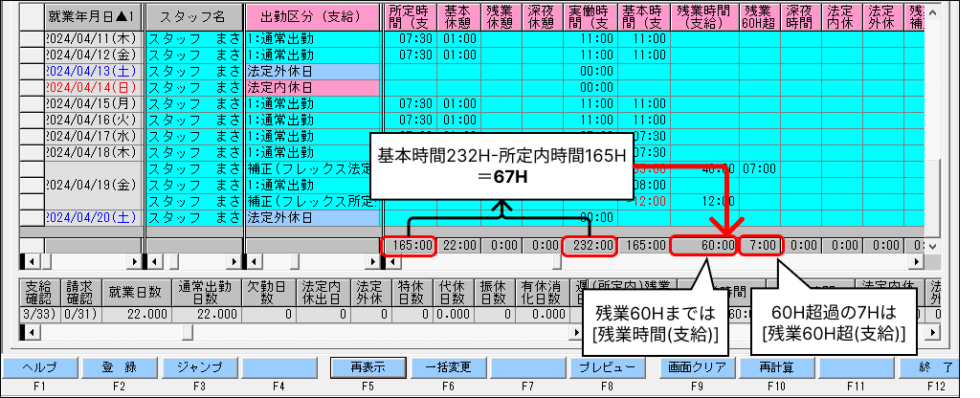This screenshot has height=398, width=980.
Task: Click the 登録 F2 button
Action: 120,367
